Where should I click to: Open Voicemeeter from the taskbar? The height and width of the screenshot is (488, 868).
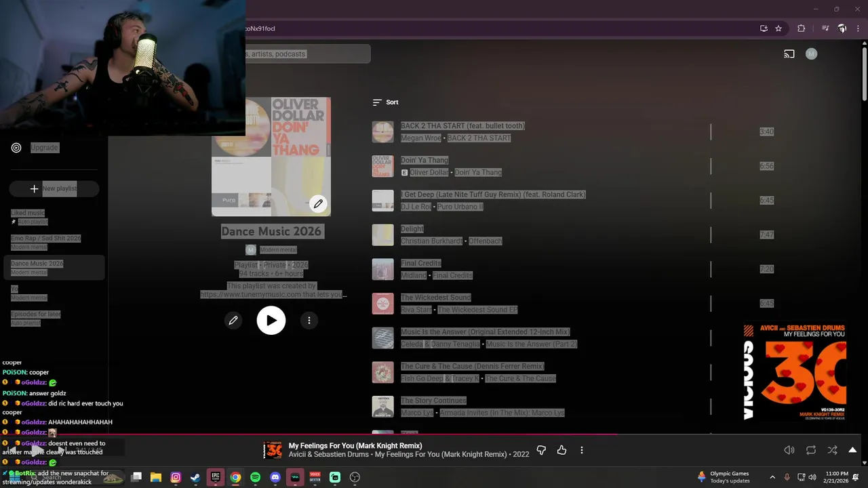point(315,477)
